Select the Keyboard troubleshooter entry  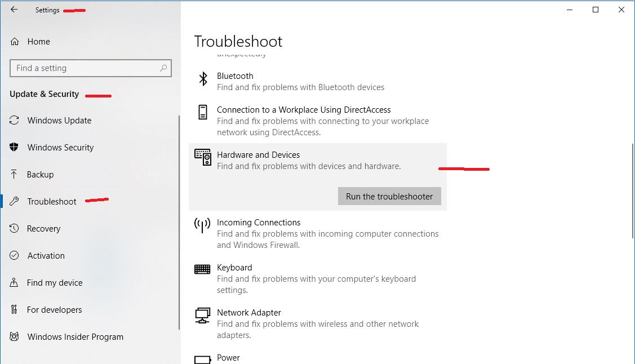[x=318, y=278]
